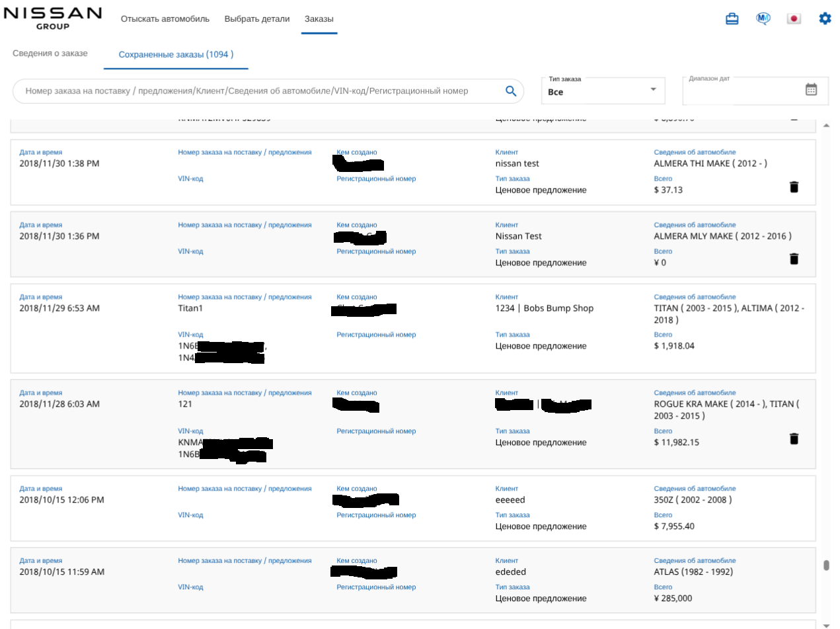Click the dropdown arrow next to Все
The height and width of the screenshot is (629, 840).
click(653, 89)
